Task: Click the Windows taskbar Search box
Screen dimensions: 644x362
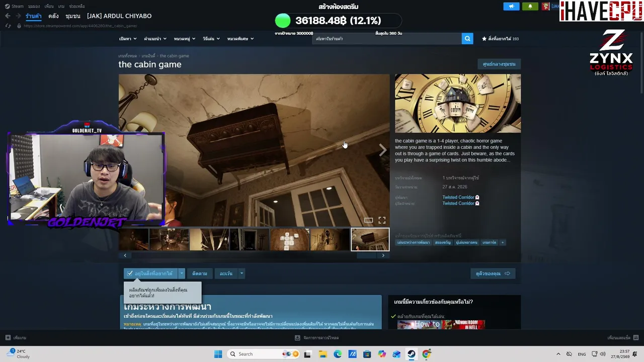Action: tap(262, 354)
